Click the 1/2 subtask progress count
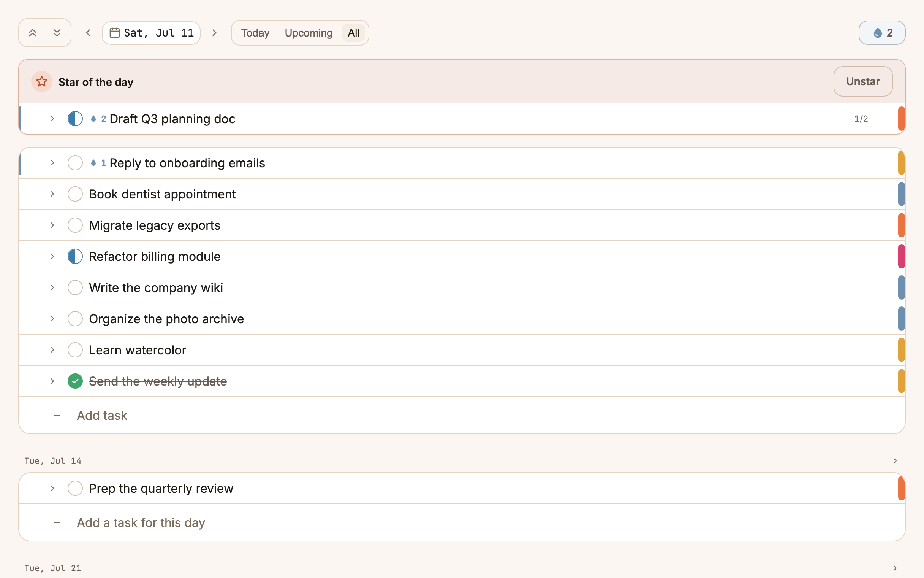The width and height of the screenshot is (924, 578). click(861, 119)
